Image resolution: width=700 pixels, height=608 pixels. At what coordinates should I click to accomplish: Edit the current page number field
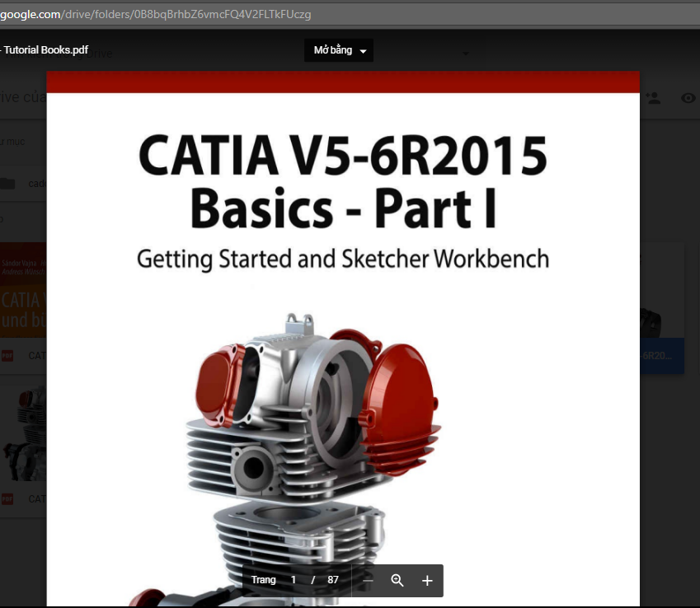[294, 580]
